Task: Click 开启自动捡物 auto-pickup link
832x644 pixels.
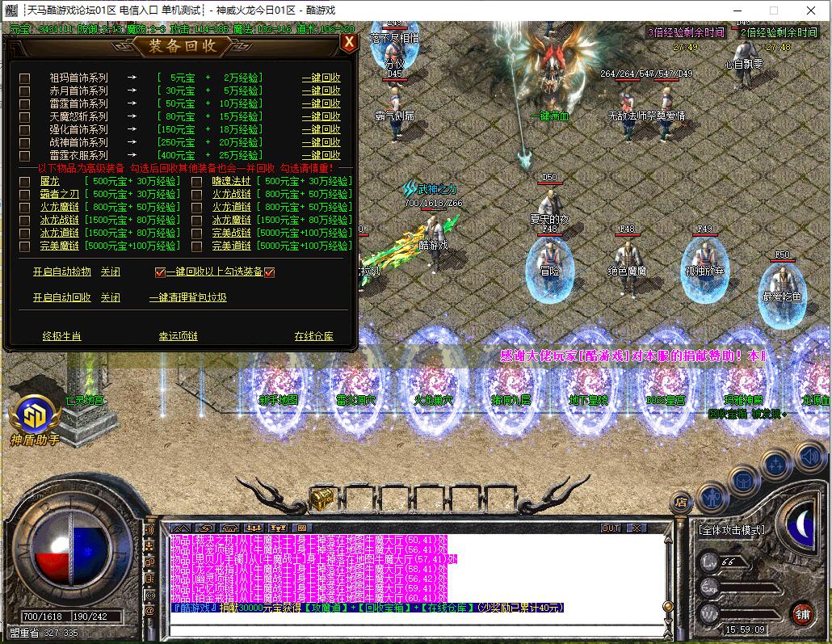Action: (x=62, y=272)
